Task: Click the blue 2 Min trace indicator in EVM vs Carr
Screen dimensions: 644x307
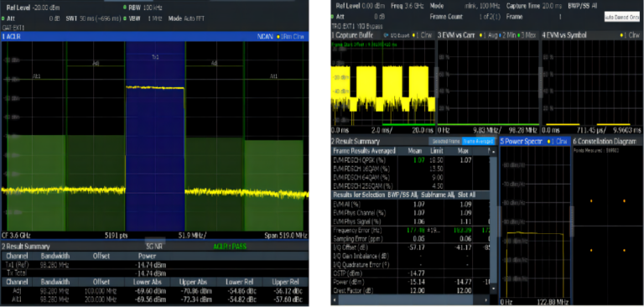Action: 507,35
